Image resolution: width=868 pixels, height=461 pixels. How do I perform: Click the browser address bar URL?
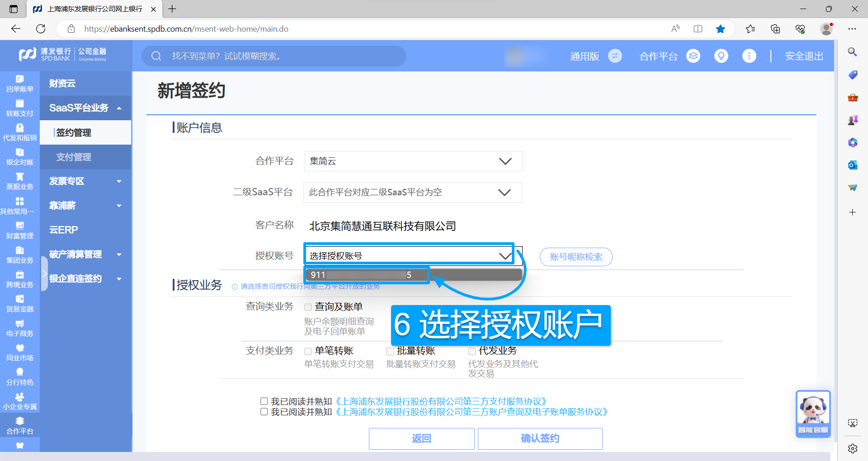186,29
